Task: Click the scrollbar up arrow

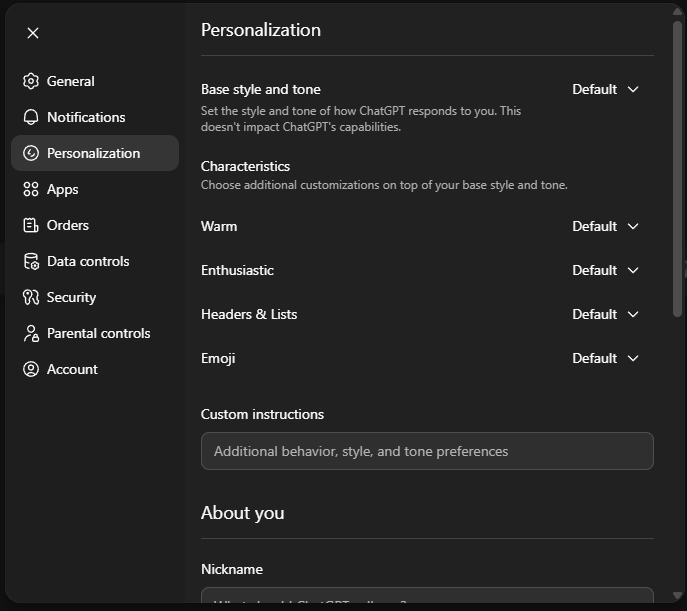Action: click(677, 11)
